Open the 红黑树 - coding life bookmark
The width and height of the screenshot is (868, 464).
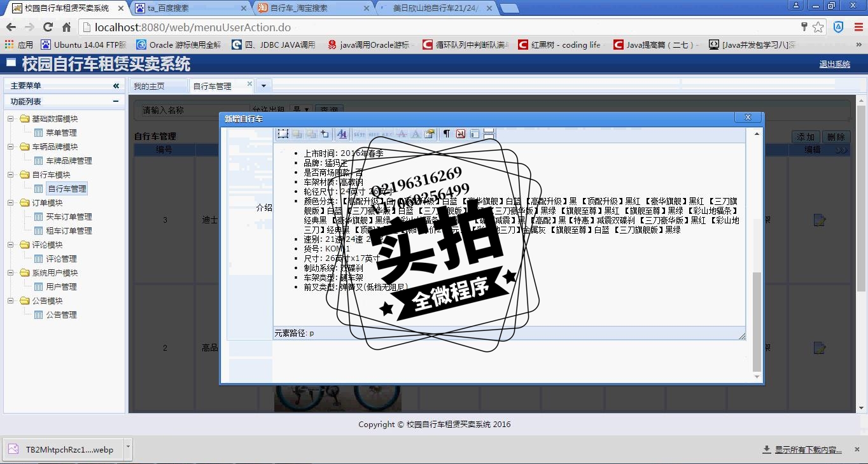click(x=559, y=45)
